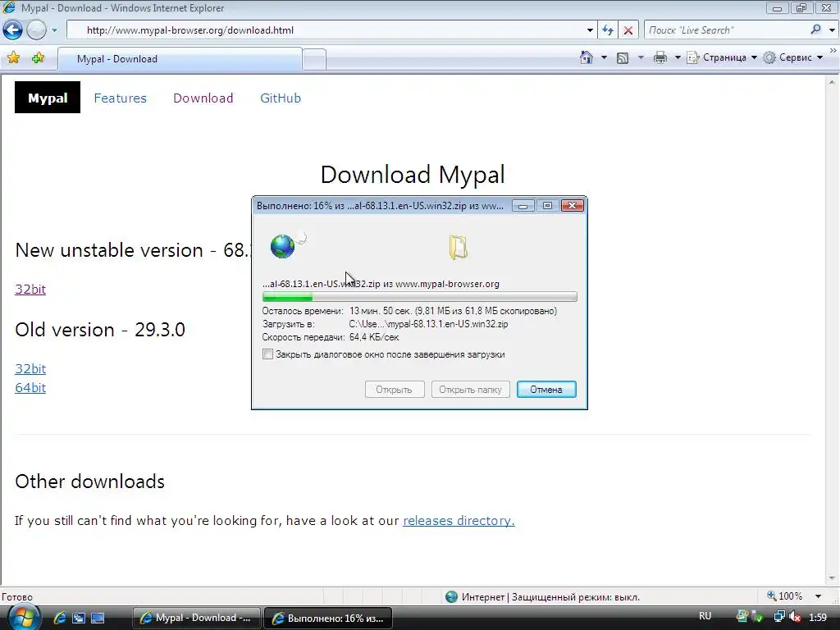Click the Add to Favorites icon
The image size is (840, 630).
coord(38,58)
